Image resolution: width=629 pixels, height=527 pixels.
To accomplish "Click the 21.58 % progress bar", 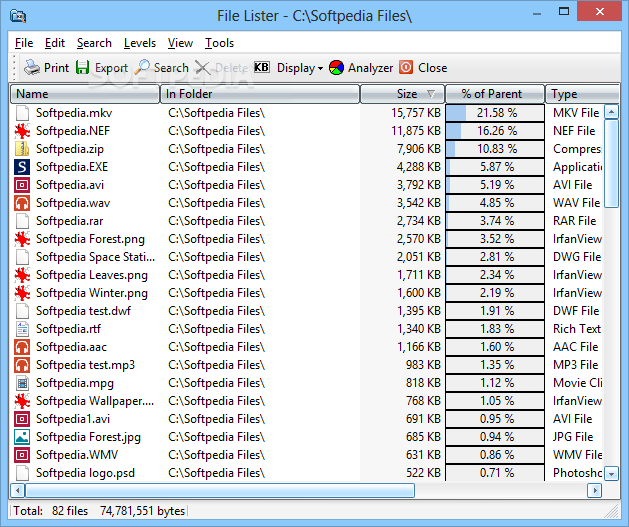I will 495,113.
